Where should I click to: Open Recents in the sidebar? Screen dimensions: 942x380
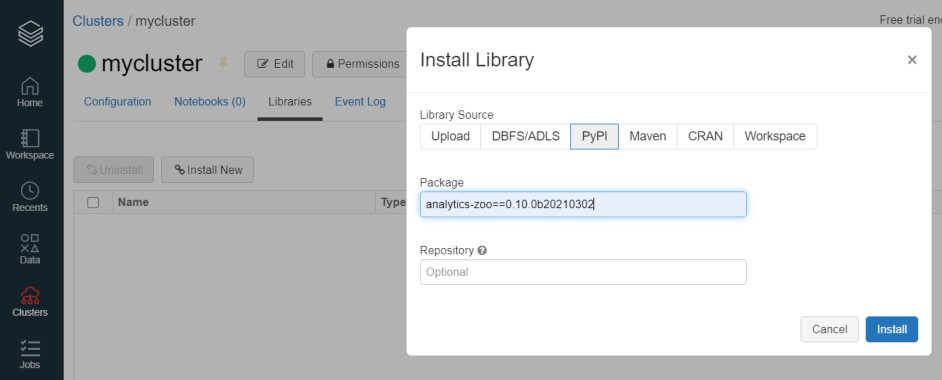(x=30, y=197)
